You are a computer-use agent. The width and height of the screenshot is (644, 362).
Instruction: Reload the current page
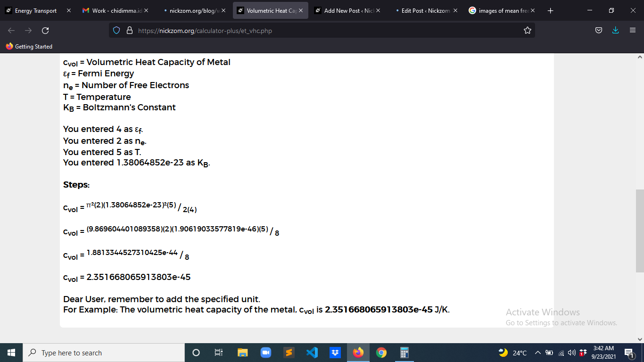45,31
